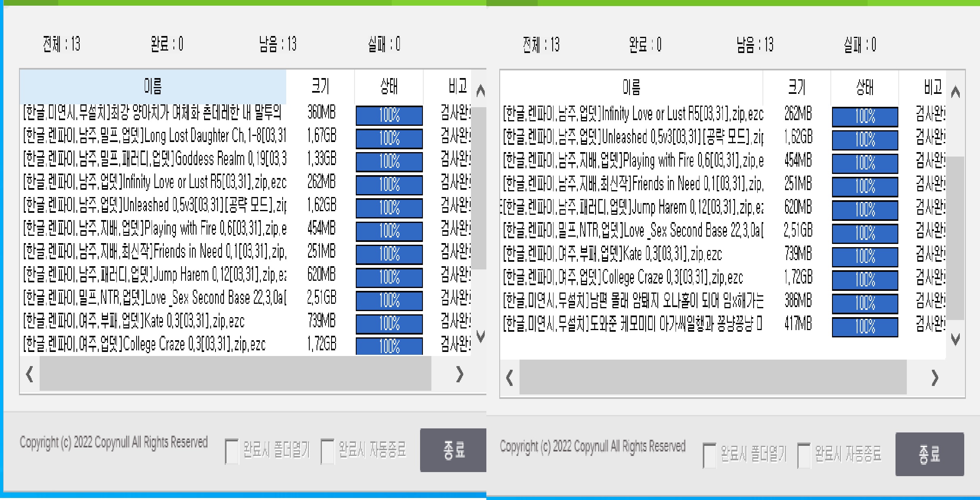Click the 크기 column header in the right window
Screen dimensions: 980x500
(795, 87)
